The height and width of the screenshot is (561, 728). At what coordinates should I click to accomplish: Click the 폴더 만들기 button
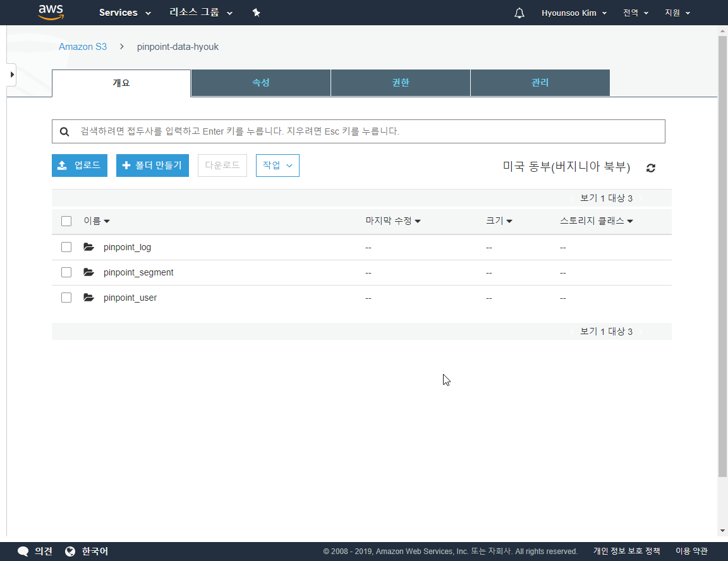(x=152, y=166)
